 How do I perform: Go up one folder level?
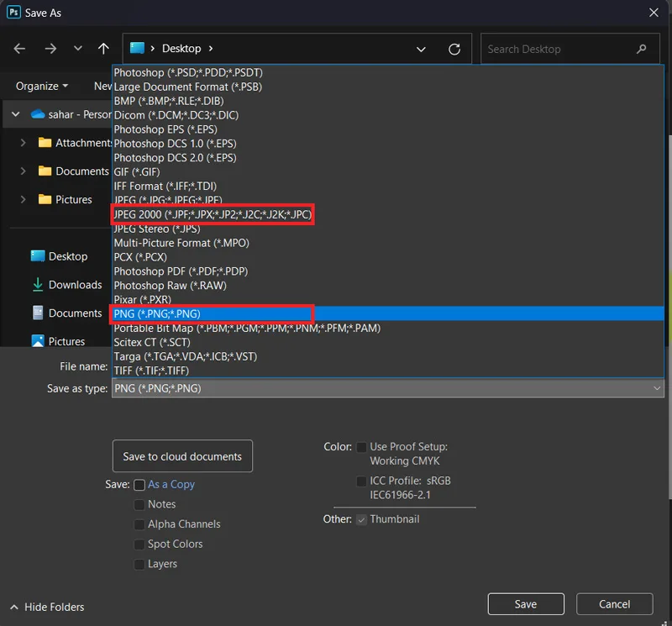tap(103, 49)
